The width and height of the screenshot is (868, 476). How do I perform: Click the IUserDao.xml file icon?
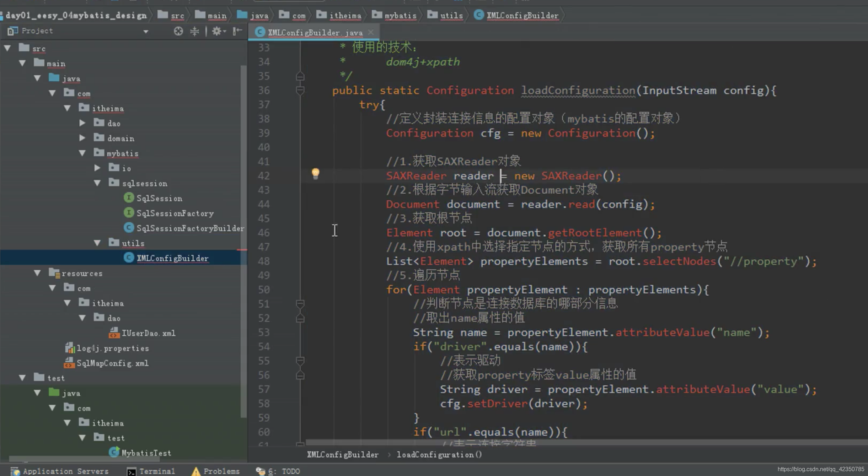tap(114, 332)
